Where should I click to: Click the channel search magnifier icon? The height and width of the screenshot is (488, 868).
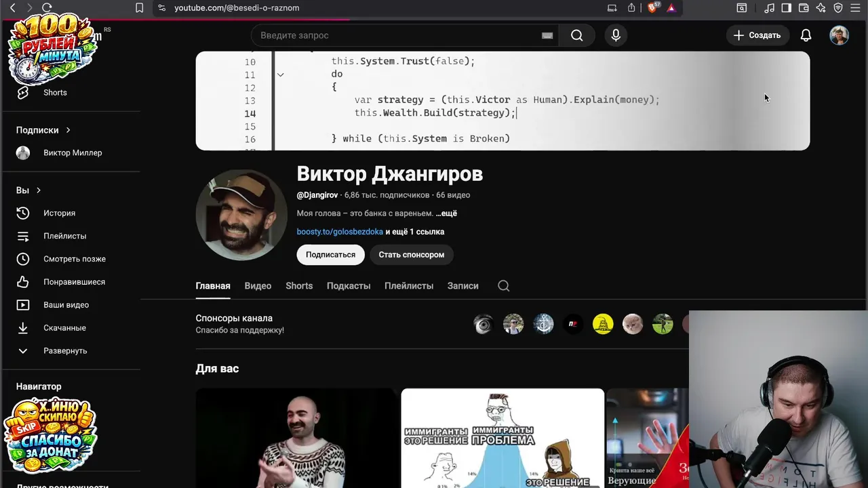pyautogui.click(x=504, y=286)
